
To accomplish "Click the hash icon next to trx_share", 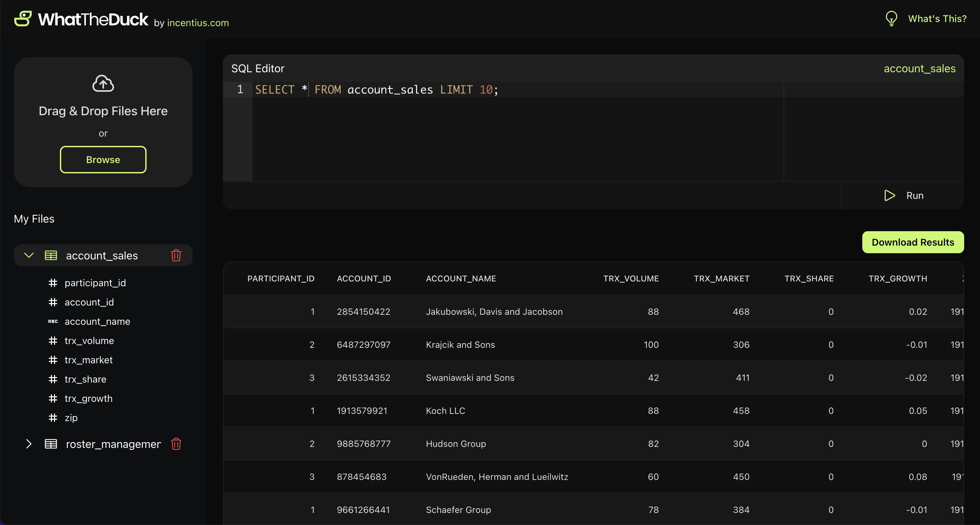I will coord(53,379).
